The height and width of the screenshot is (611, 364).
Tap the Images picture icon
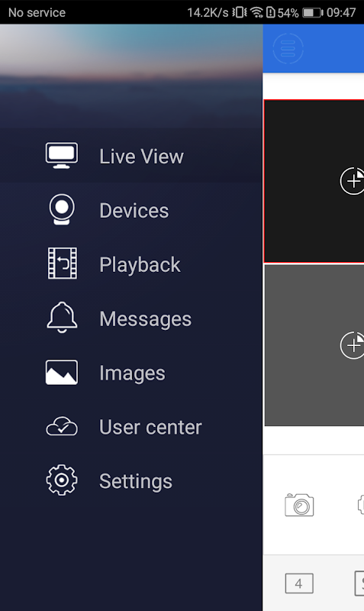(62, 373)
